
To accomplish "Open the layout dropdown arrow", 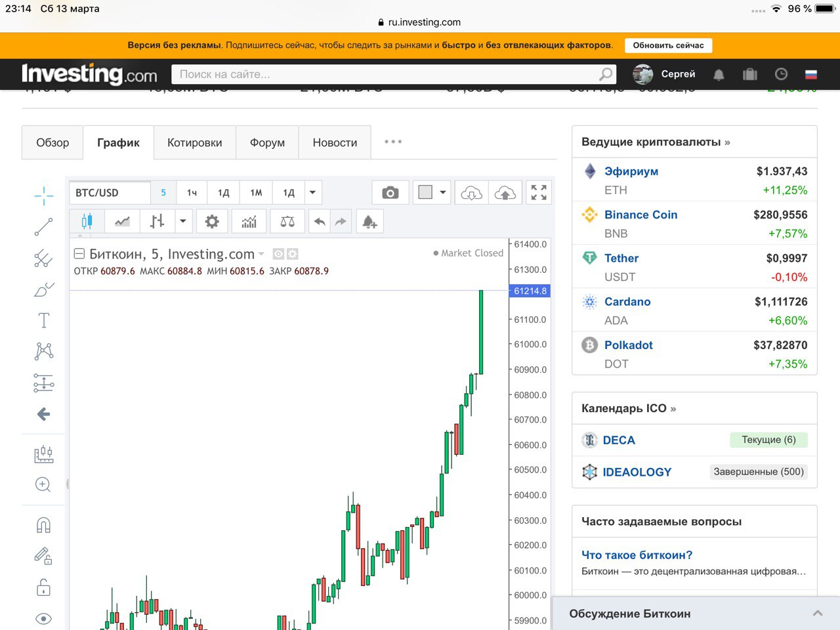I will [443, 192].
